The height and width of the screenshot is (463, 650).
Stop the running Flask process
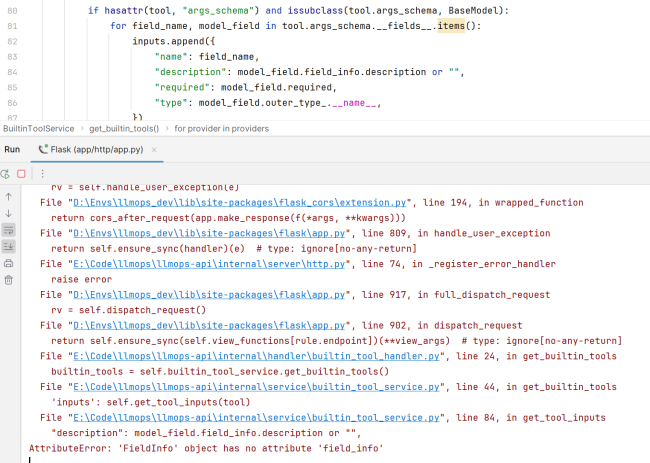[21, 173]
